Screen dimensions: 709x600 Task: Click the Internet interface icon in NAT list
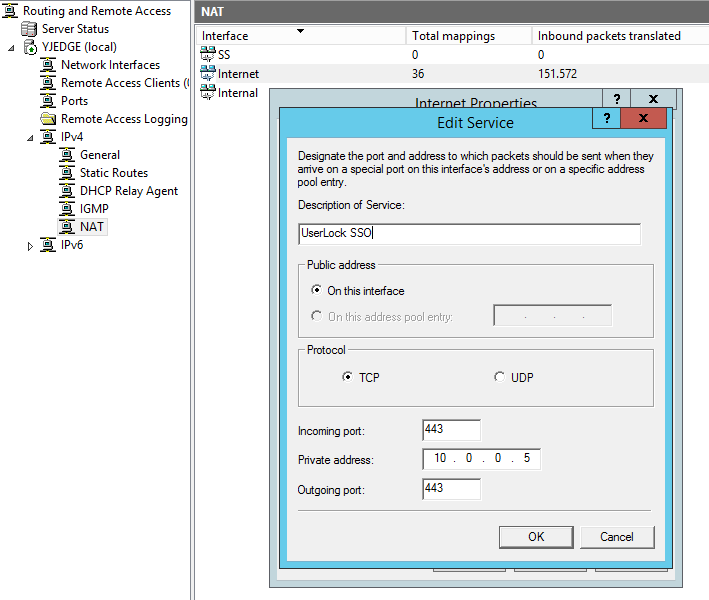pos(208,73)
